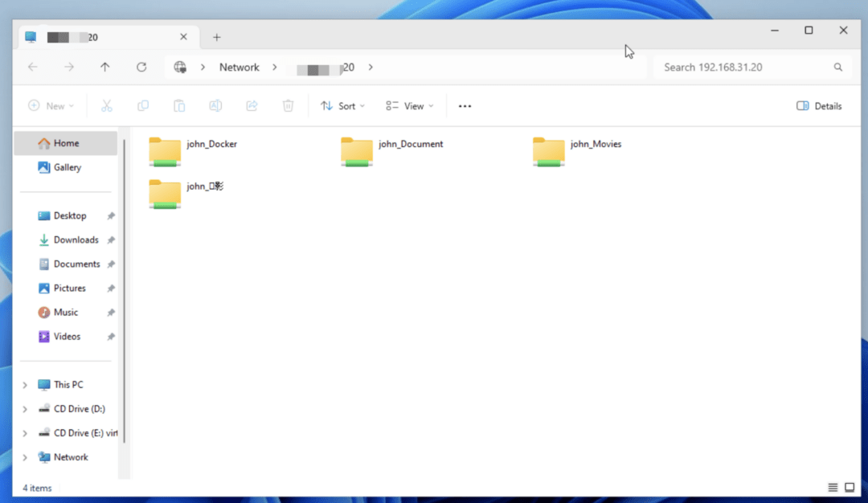The height and width of the screenshot is (503, 868).
Task: Click the Copy icon in toolbar
Action: click(143, 106)
